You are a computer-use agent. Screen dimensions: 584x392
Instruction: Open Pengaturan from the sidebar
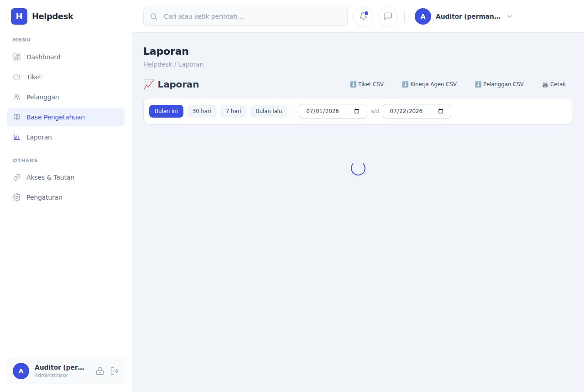(x=66, y=197)
